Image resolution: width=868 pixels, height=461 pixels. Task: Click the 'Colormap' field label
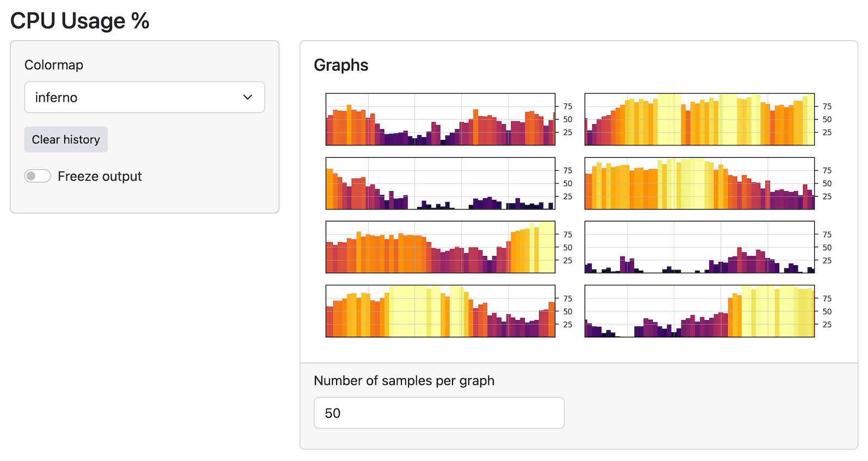coord(54,65)
